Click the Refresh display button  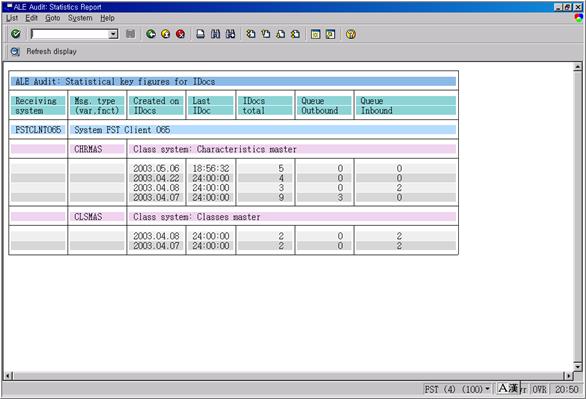(x=44, y=52)
